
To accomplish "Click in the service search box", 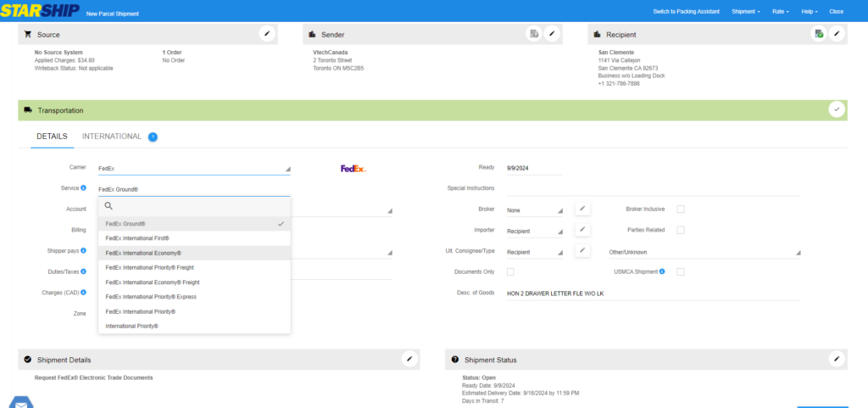I will click(194, 205).
